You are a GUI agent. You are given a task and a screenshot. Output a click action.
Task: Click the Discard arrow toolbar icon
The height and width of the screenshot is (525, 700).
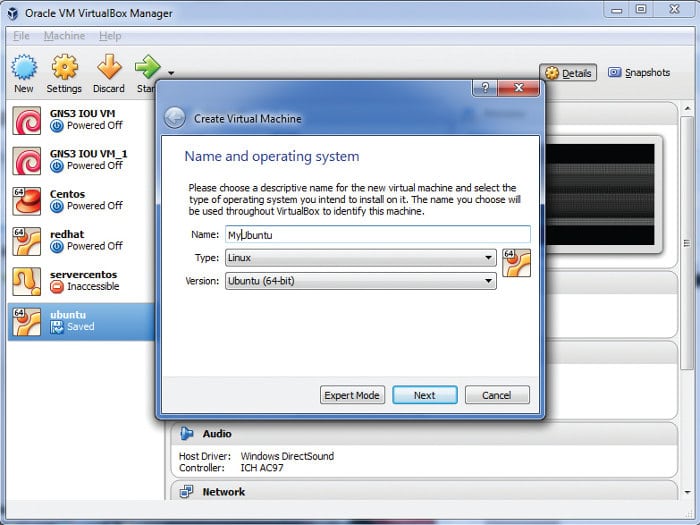click(109, 67)
